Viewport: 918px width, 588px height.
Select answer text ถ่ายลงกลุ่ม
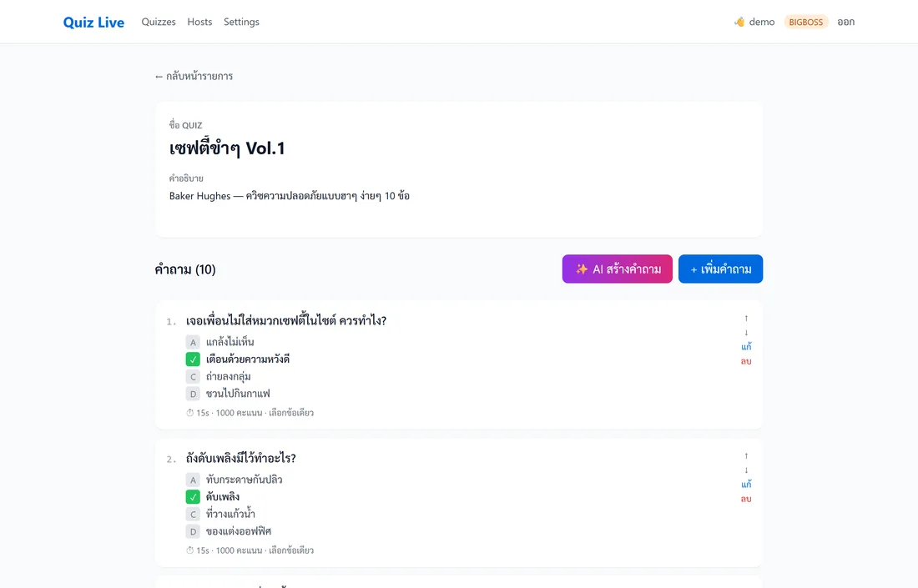coord(229,376)
